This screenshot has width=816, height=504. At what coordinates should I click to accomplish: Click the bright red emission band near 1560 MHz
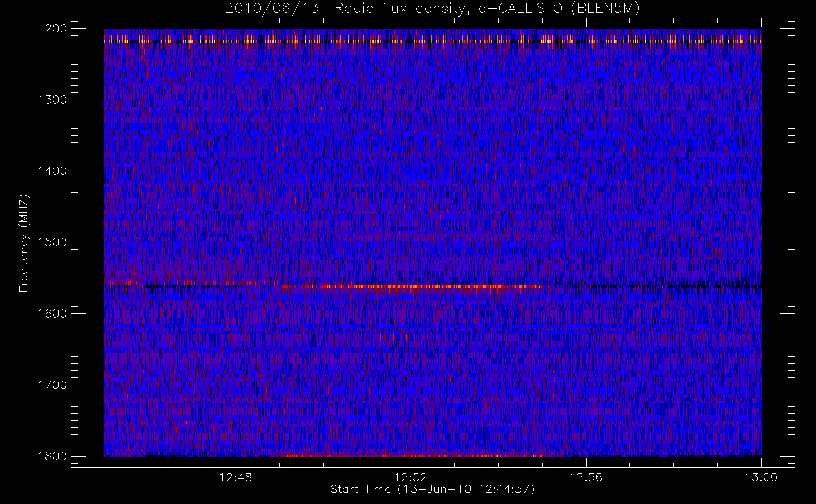click(x=413, y=287)
